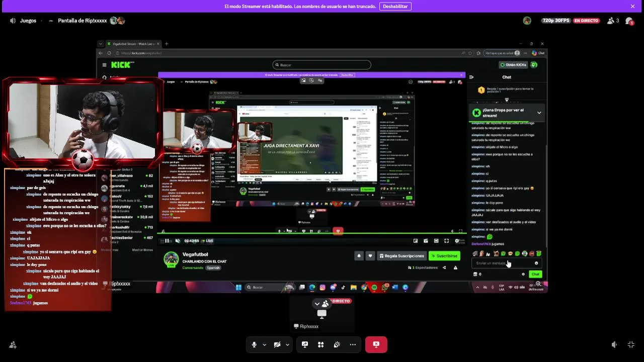Collapse the participants chevron above stream tile

tap(317, 304)
